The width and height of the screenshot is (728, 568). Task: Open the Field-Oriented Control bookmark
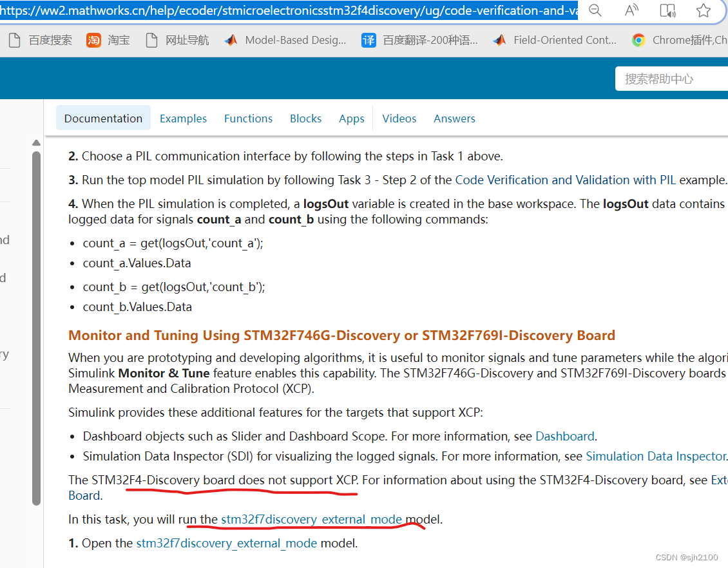(x=554, y=41)
